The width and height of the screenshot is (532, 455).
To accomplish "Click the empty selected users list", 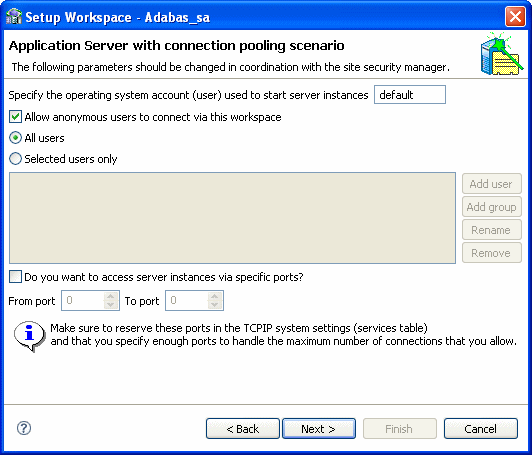I will (232, 218).
